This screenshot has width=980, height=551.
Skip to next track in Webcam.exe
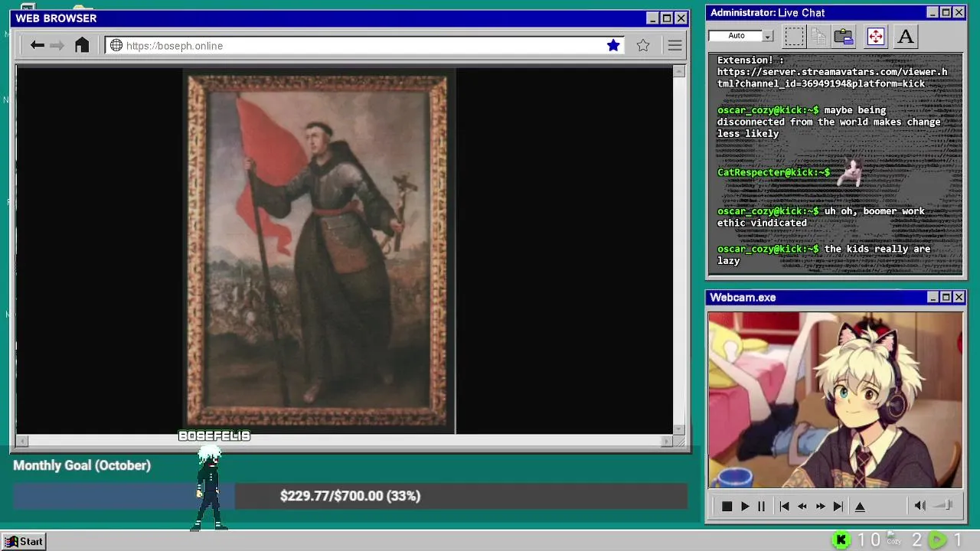click(x=838, y=506)
